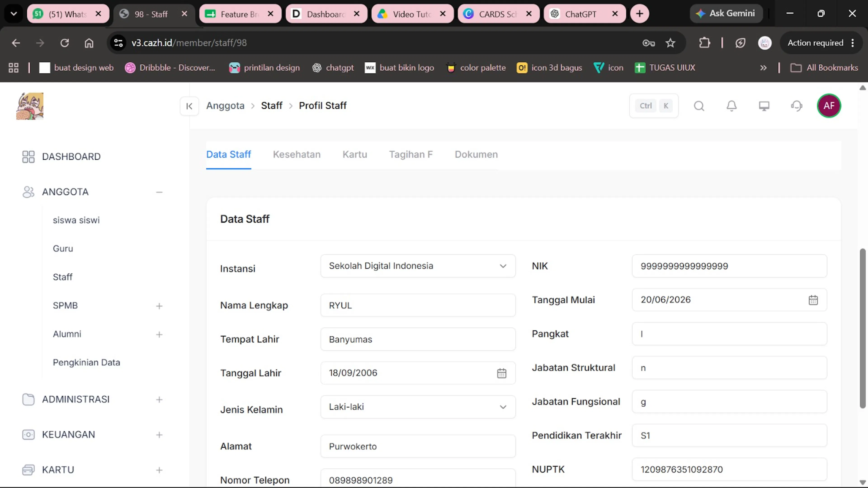Click the page vertical scrollbar thumb
Screen dimensions: 868x488
(863, 328)
